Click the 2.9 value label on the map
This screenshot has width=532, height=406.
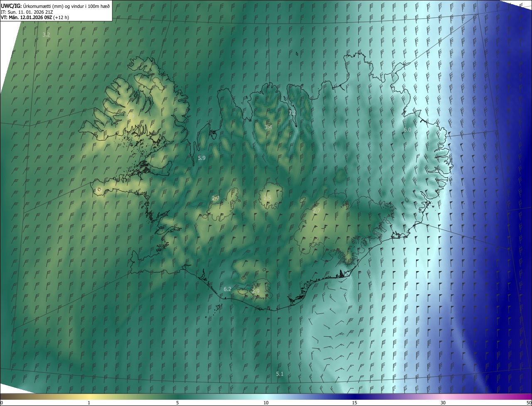coord(256,291)
